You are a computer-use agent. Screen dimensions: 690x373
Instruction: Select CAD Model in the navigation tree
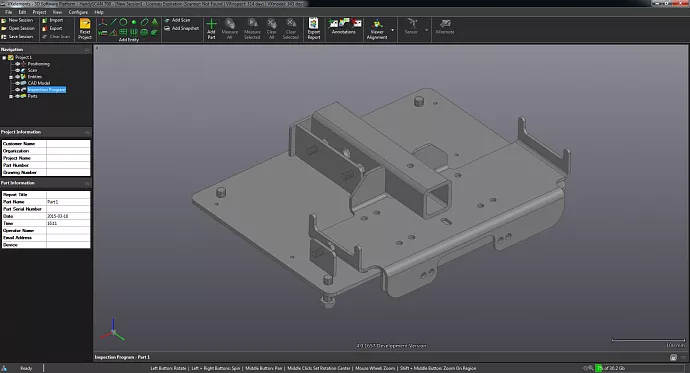click(39, 83)
